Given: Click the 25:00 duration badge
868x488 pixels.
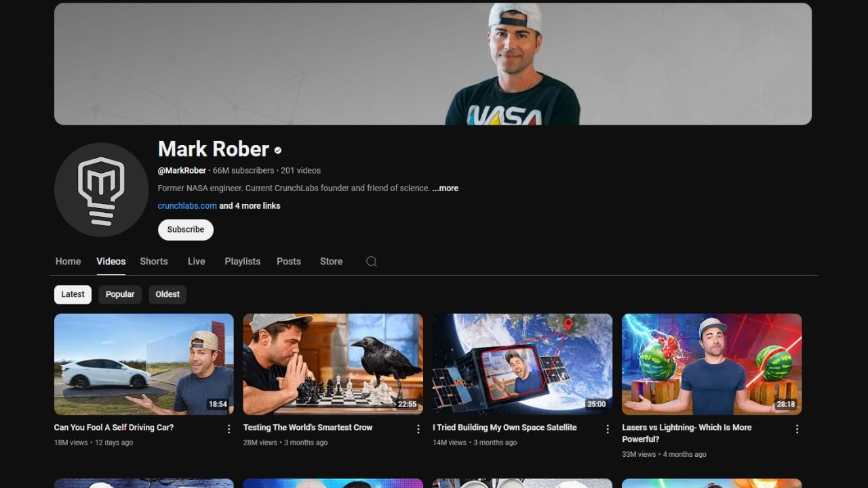Looking at the screenshot, I should click(x=596, y=405).
